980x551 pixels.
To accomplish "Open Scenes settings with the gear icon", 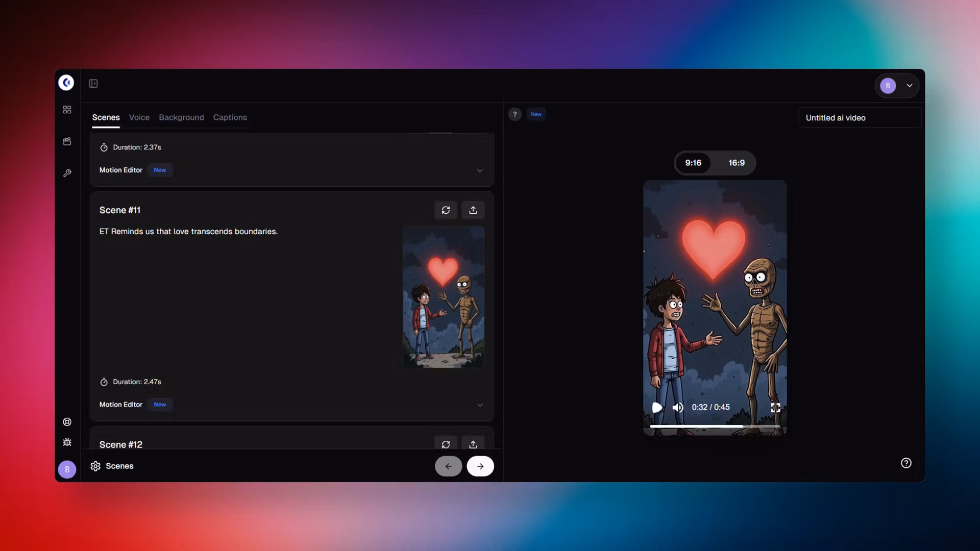I will tap(95, 466).
